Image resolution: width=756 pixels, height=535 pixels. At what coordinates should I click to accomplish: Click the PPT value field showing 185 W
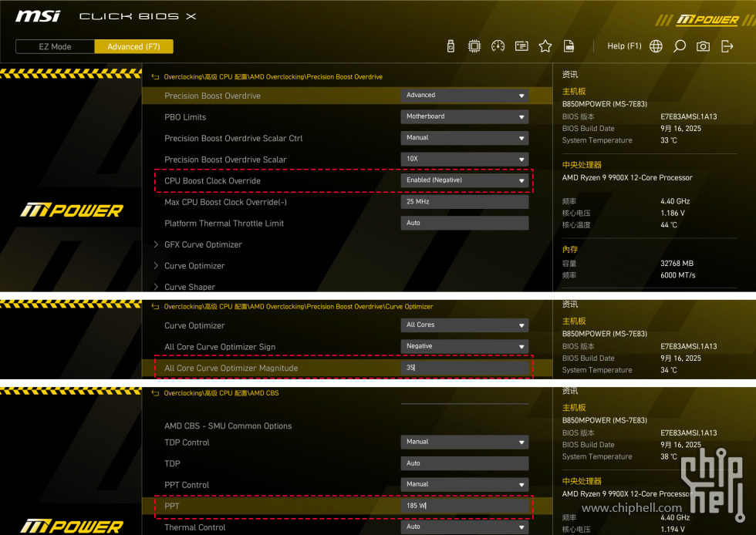(x=464, y=506)
